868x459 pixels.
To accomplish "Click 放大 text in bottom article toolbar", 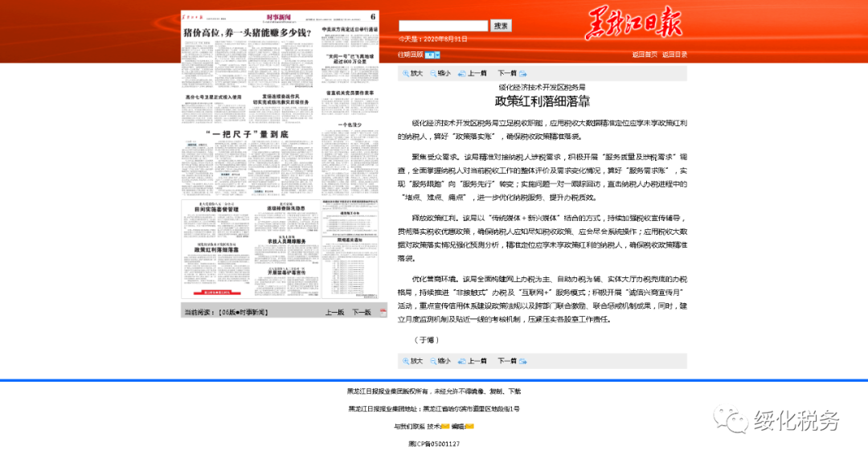I will point(416,362).
